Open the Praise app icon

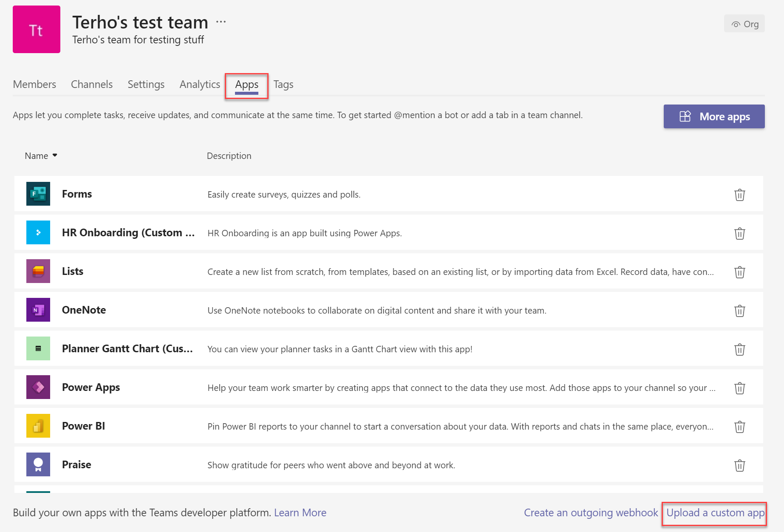pyautogui.click(x=38, y=464)
